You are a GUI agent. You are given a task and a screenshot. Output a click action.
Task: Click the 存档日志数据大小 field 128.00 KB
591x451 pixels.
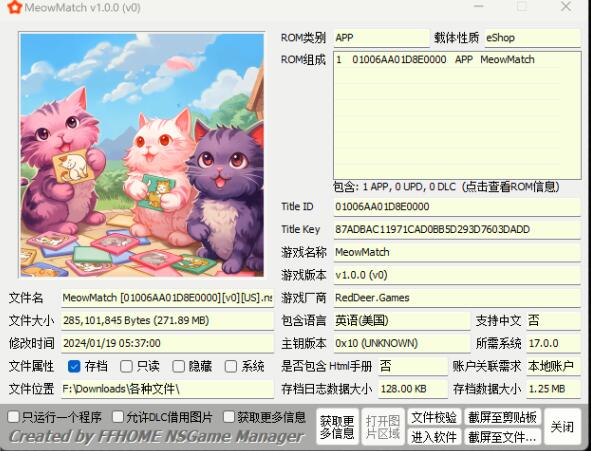click(413, 389)
